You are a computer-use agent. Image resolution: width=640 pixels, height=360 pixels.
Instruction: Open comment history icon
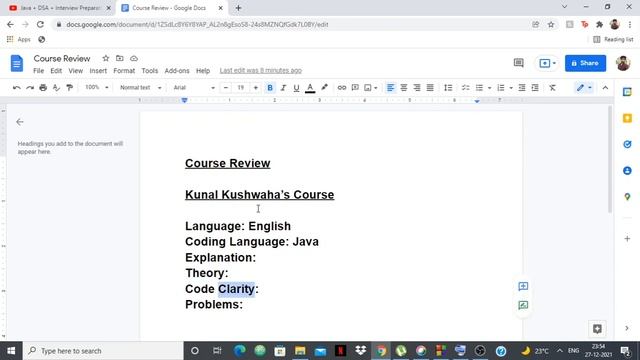(518, 63)
